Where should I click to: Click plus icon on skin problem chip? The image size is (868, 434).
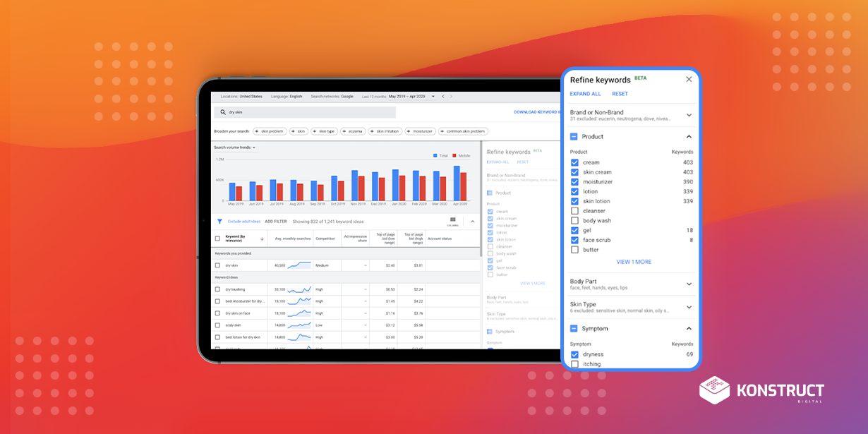[257, 131]
